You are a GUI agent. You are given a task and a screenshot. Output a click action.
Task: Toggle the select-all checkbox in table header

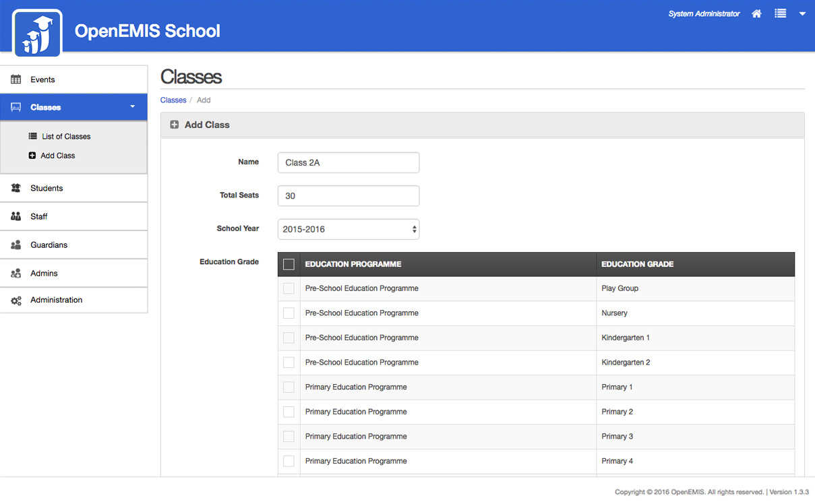tap(289, 264)
